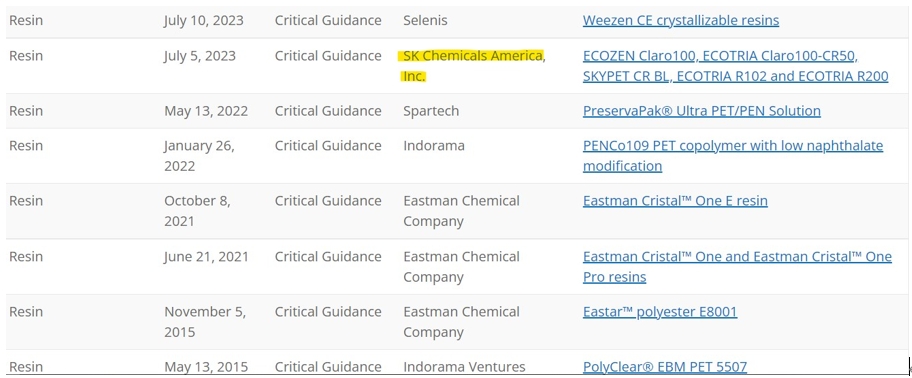Open PENCo109 PET copolymer link
912x378 pixels.
733,156
